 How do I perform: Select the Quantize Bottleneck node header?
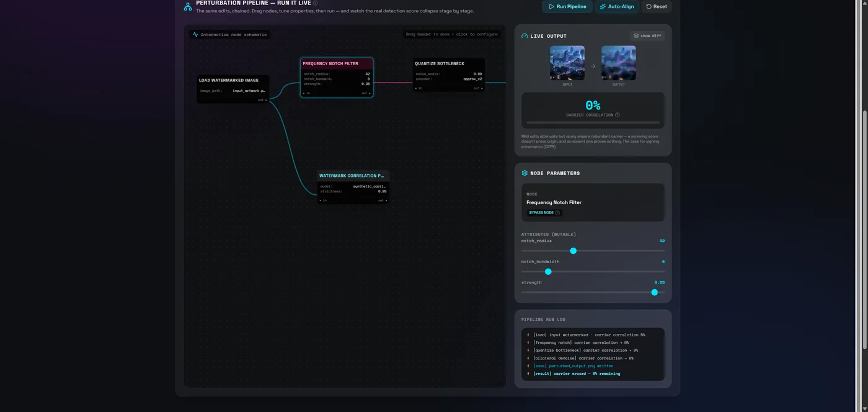449,63
